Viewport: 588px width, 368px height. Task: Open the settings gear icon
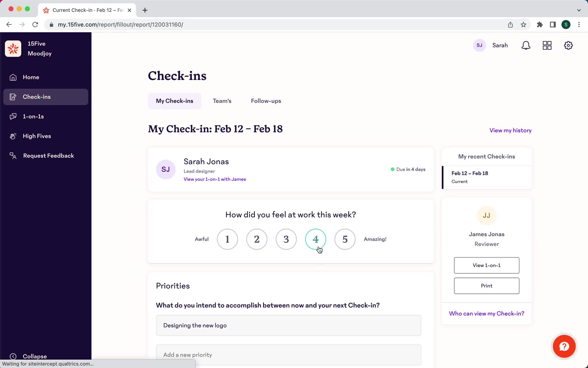[x=568, y=45]
